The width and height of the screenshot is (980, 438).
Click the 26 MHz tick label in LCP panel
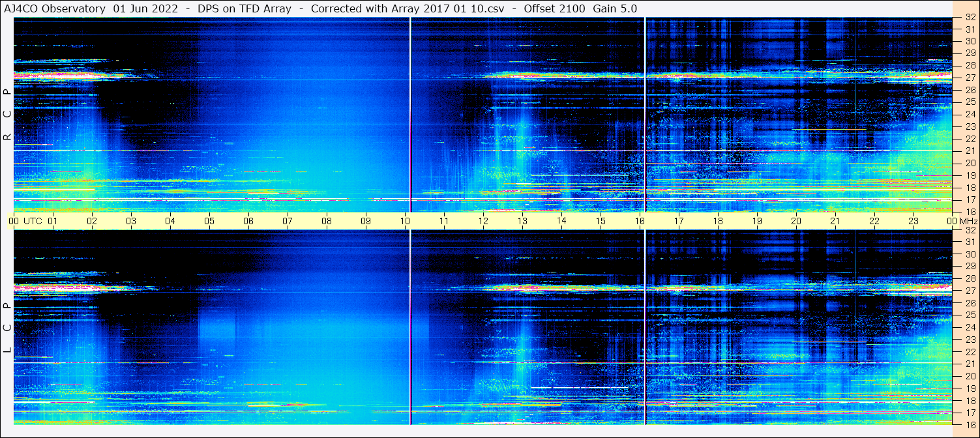coord(970,303)
